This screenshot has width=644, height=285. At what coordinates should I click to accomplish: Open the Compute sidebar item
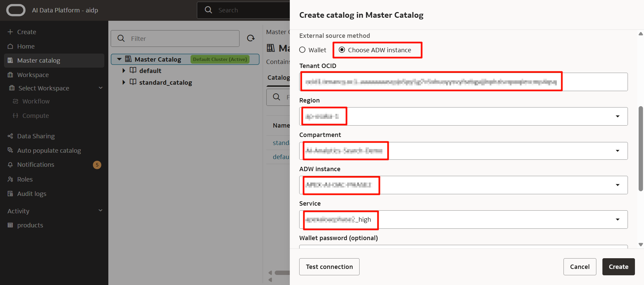coord(36,116)
